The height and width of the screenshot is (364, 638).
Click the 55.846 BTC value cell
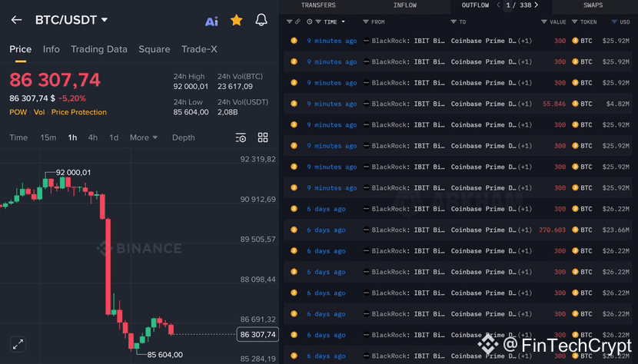coord(553,104)
